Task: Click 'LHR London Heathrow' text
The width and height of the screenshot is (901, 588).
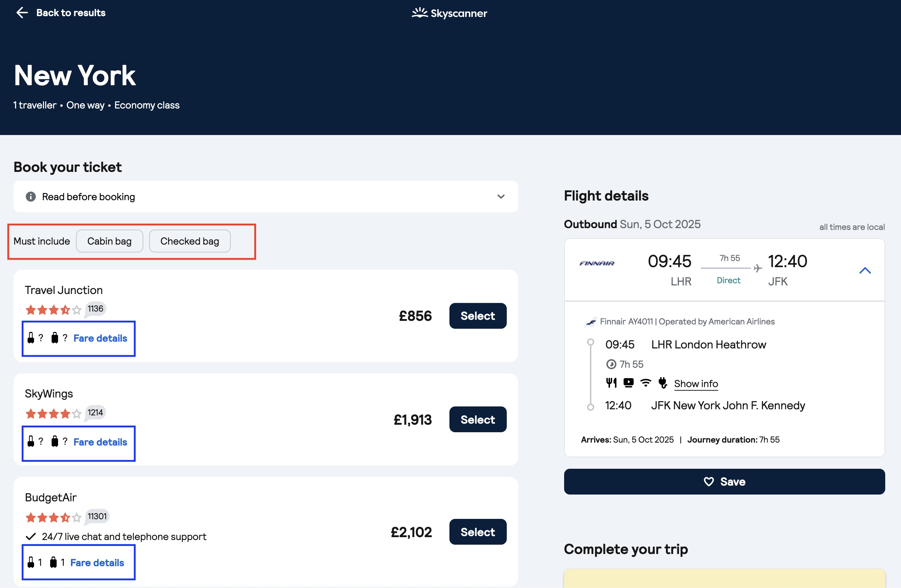Action: [x=709, y=345]
